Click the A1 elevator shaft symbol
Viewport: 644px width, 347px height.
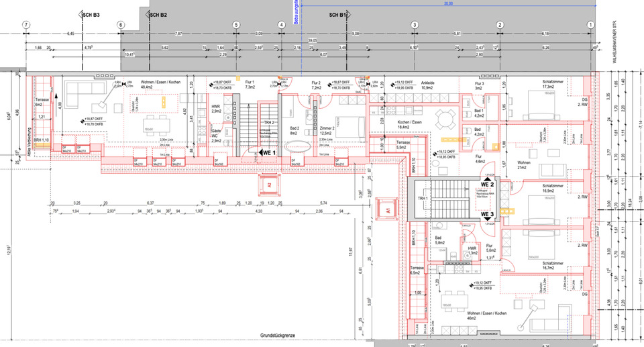(x=388, y=209)
